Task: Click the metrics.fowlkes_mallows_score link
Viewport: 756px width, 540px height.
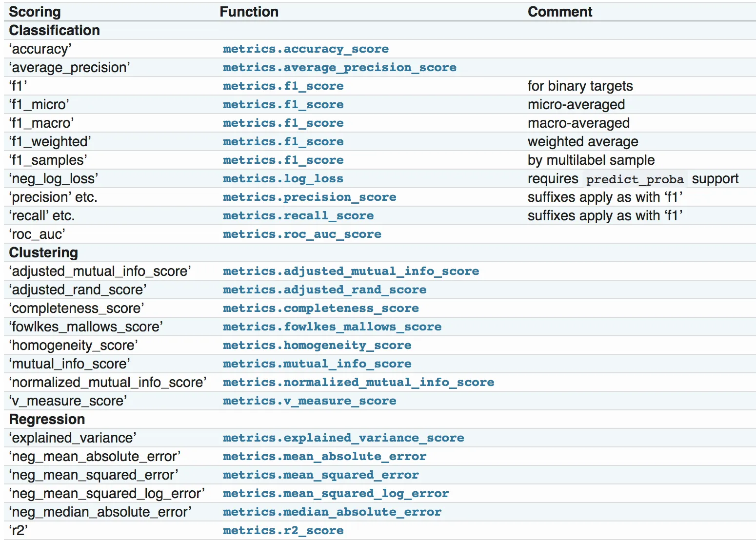Action: pos(332,327)
